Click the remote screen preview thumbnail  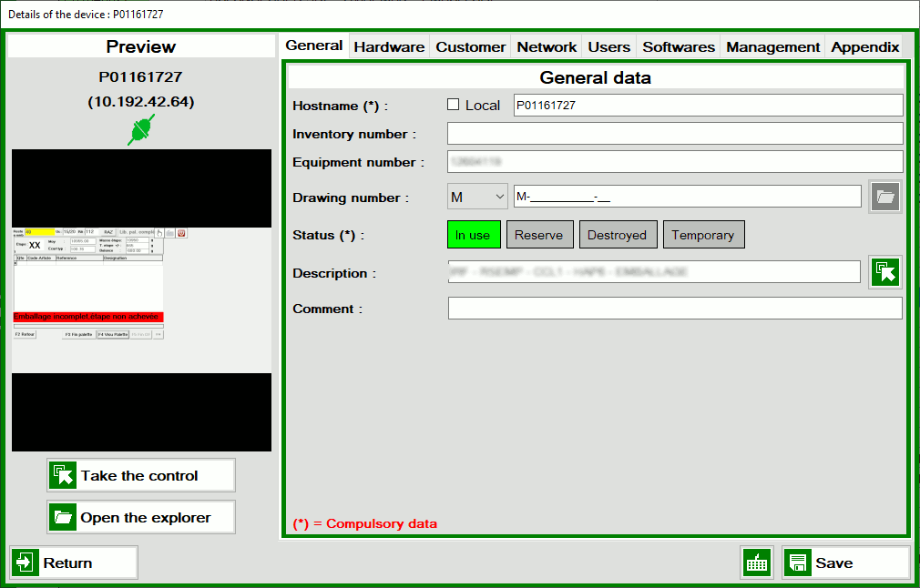tap(141, 300)
